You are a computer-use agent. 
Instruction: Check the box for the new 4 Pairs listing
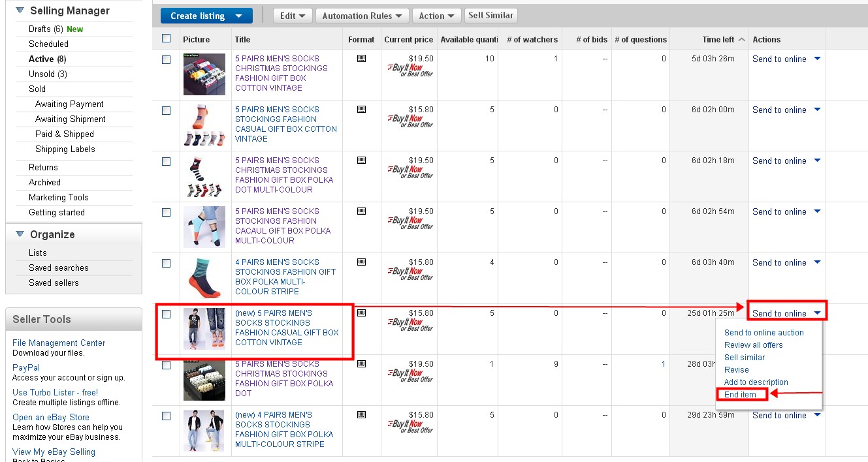[166, 416]
